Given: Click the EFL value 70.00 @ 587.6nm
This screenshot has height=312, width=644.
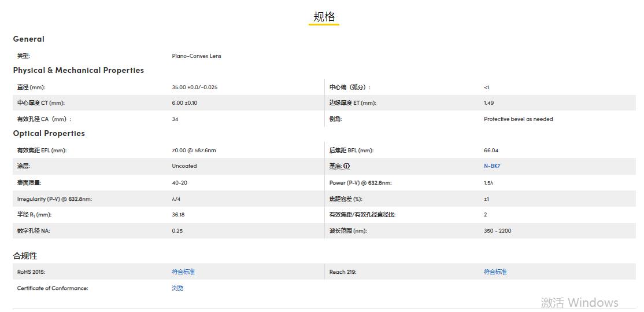Looking at the screenshot, I should tap(194, 151).
